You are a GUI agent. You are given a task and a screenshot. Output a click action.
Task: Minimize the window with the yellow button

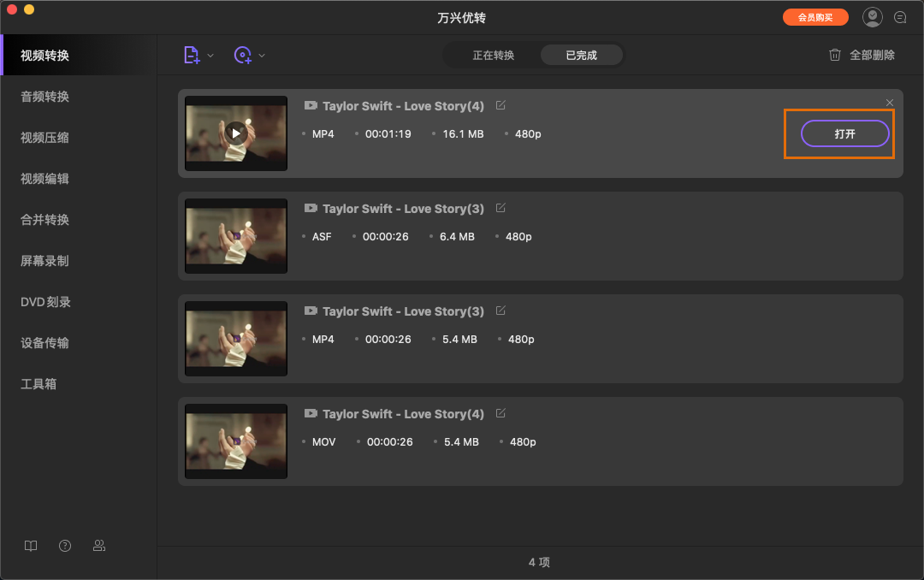pos(29,9)
